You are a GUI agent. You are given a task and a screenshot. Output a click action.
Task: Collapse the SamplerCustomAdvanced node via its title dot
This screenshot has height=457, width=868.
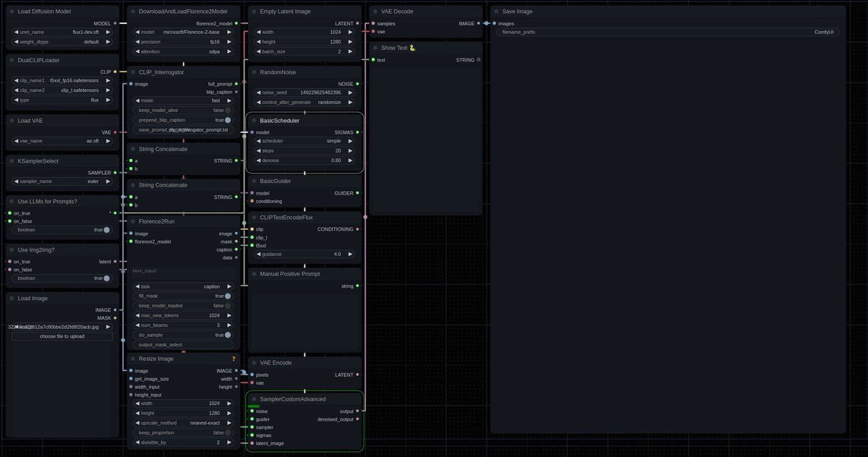pos(254,399)
